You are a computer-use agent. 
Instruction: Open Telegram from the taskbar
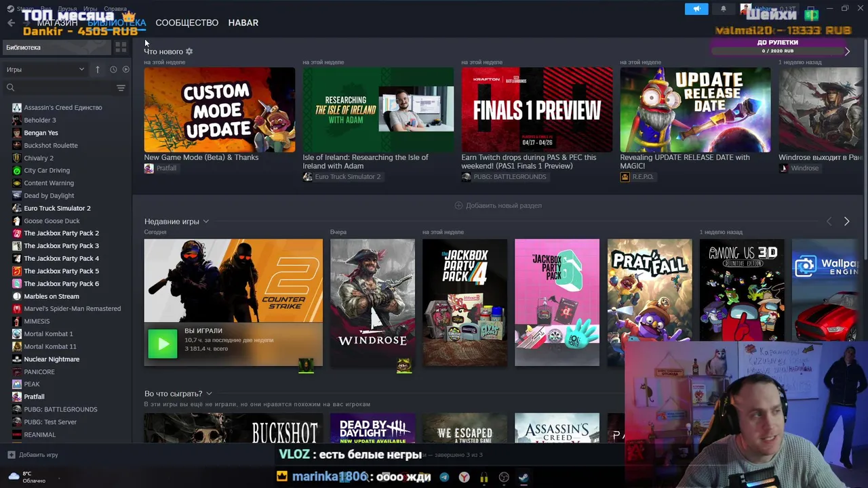tap(444, 477)
